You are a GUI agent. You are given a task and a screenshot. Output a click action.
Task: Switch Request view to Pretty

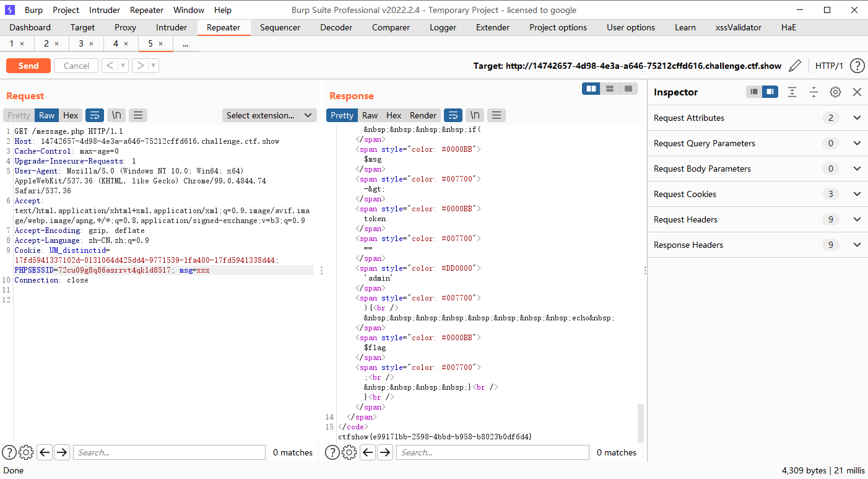point(19,115)
